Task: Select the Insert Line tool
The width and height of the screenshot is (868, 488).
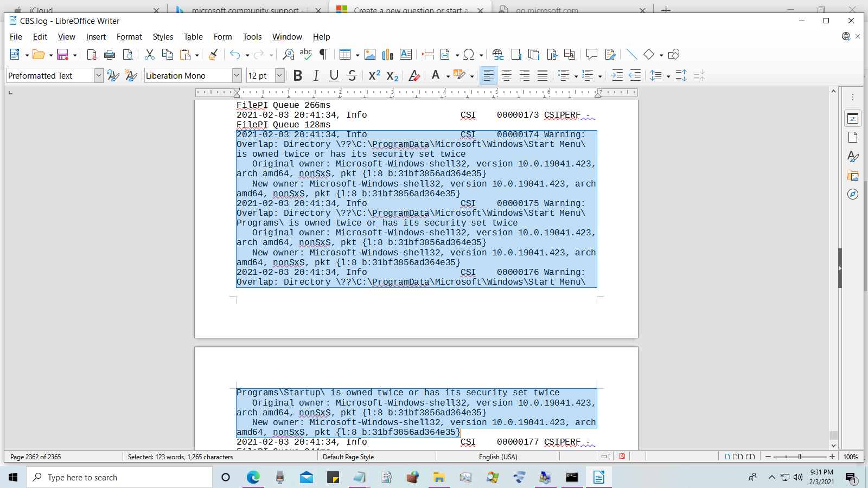Action: pos(631,55)
